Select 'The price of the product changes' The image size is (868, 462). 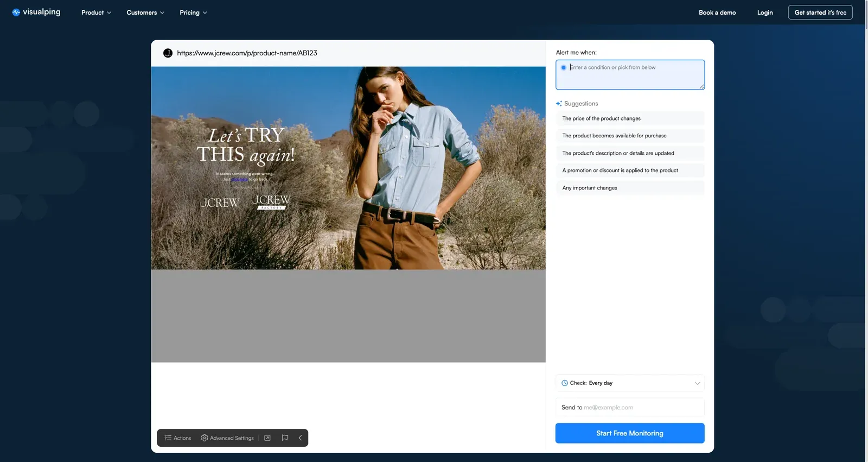(x=630, y=118)
